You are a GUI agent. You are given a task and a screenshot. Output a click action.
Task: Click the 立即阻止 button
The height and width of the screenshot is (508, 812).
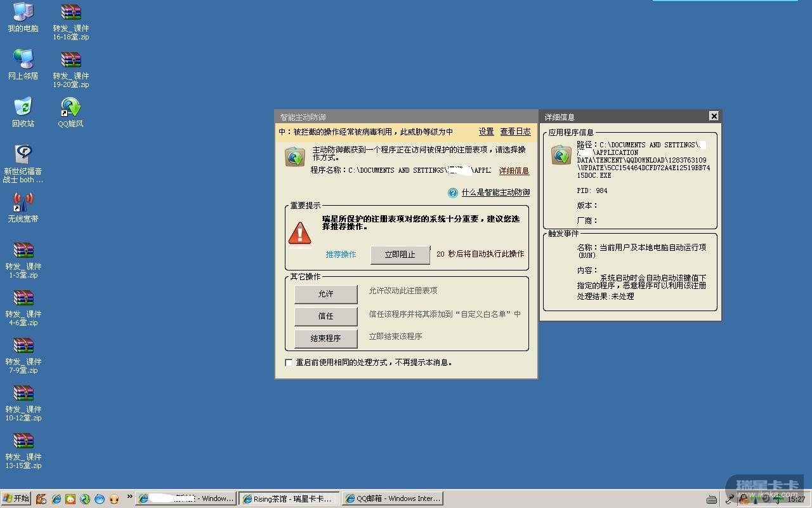coord(400,255)
